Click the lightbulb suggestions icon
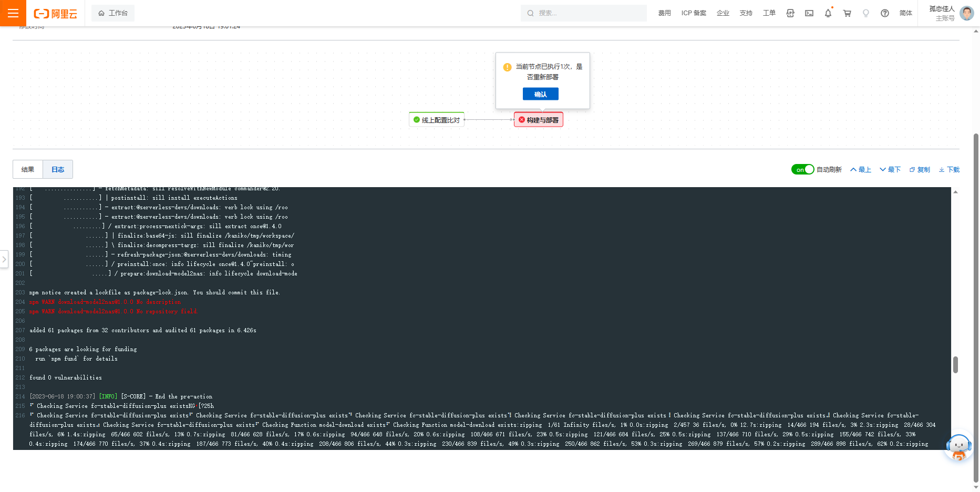 pyautogui.click(x=866, y=13)
